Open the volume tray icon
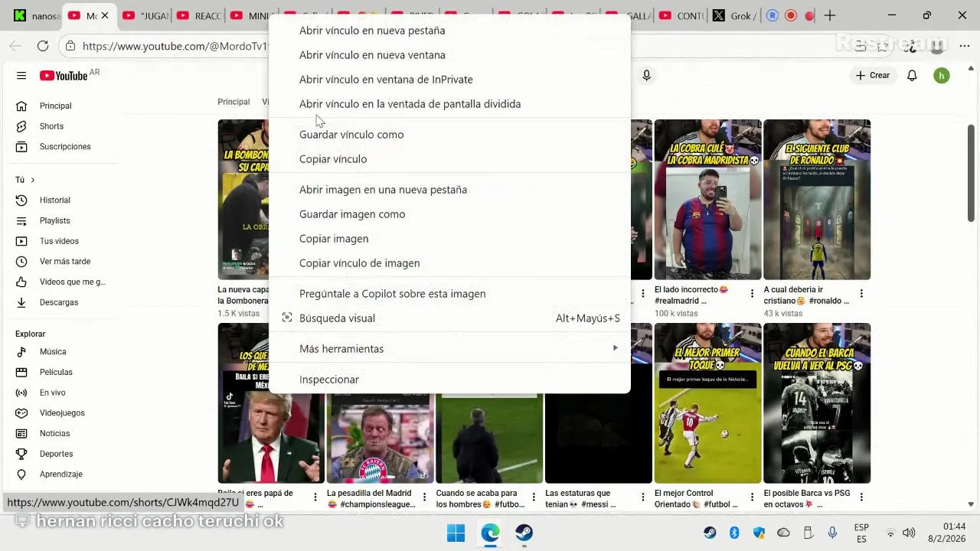Screen dimensions: 980x551 coord(909,533)
